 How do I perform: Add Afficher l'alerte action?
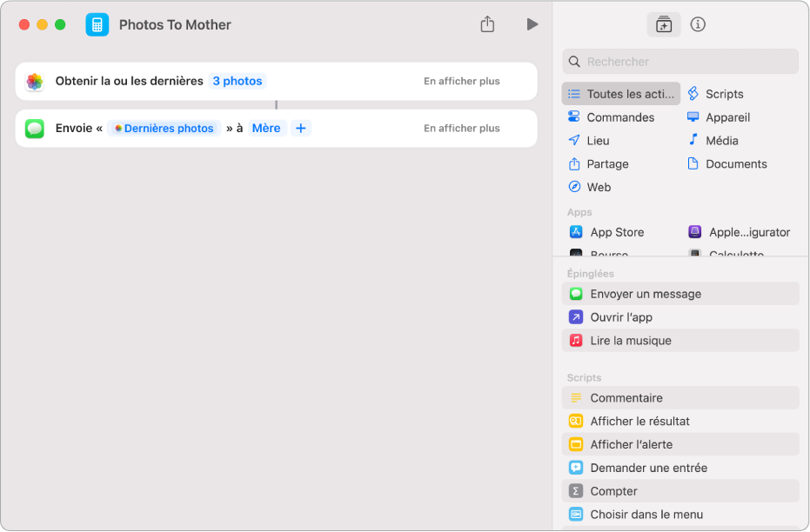680,444
